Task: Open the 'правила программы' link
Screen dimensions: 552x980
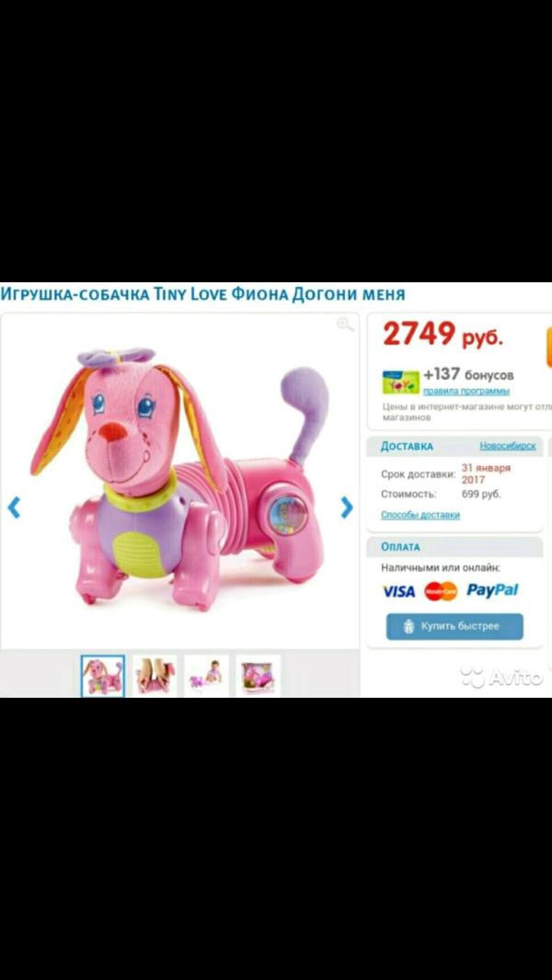Action: [x=466, y=392]
